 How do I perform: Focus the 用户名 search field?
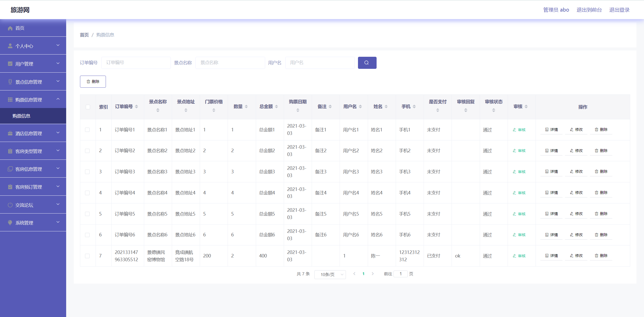coord(320,63)
